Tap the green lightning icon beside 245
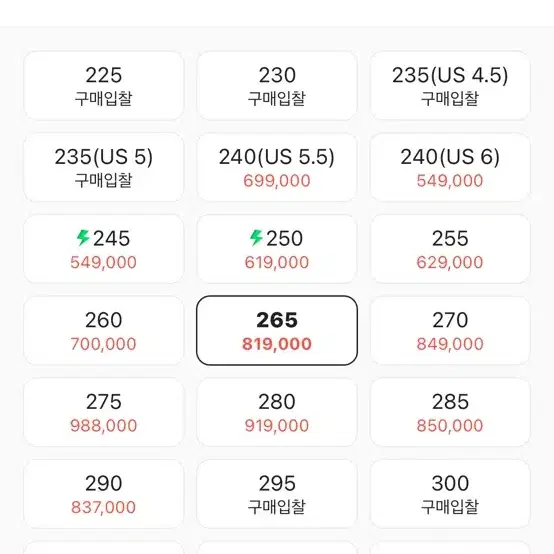 coord(83,237)
